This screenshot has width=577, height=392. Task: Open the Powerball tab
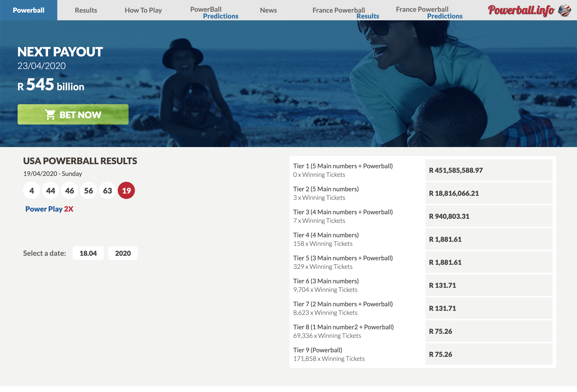(x=29, y=10)
